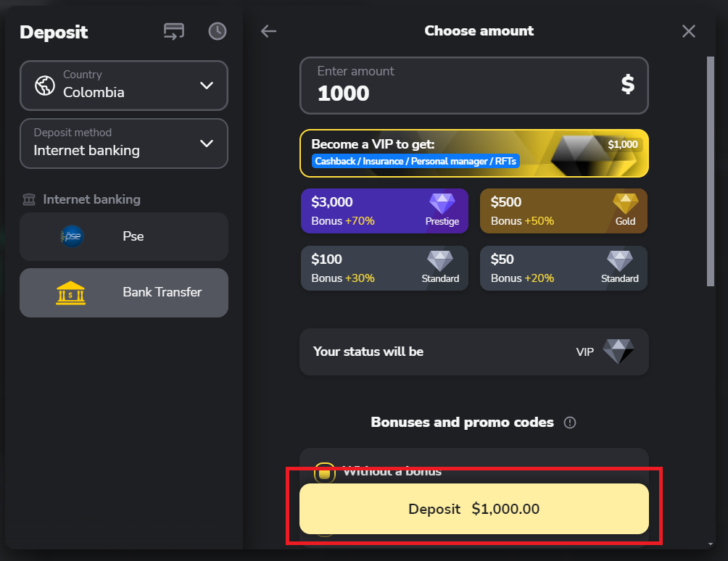This screenshot has height=561, width=728.
Task: Click the dollar currency symbol icon
Action: [x=627, y=85]
